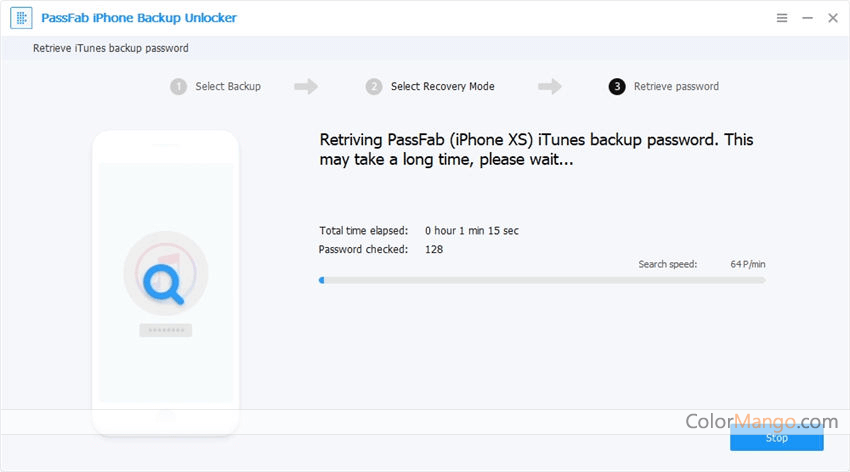Click the magnifier search icon on phone

pos(164,283)
